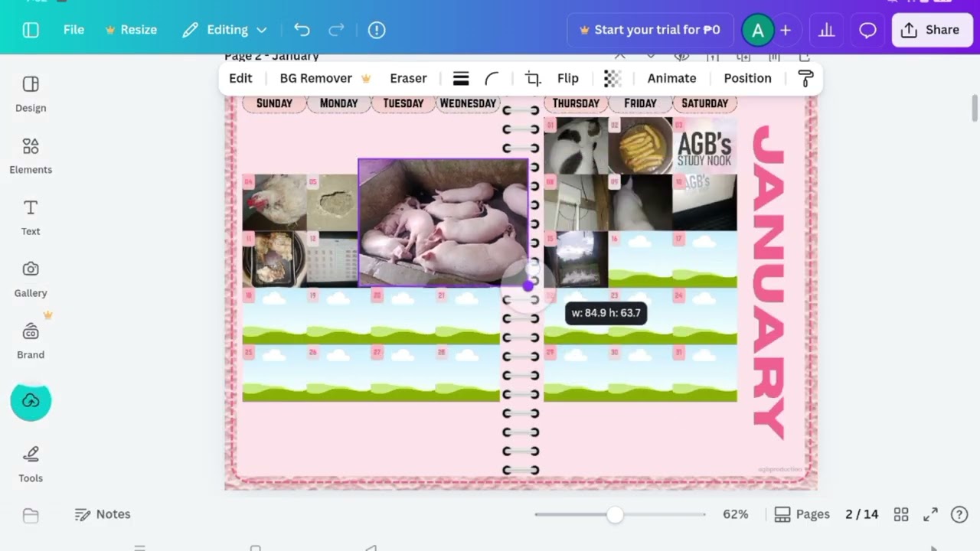The height and width of the screenshot is (551, 980).
Task: Click Start your trial for ₱0
Action: [x=650, y=30]
